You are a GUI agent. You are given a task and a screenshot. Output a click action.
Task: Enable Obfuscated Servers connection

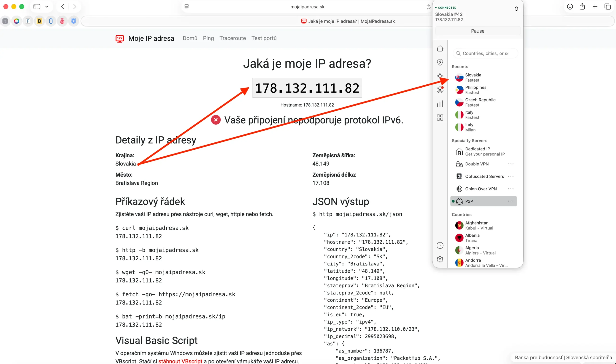(x=485, y=176)
